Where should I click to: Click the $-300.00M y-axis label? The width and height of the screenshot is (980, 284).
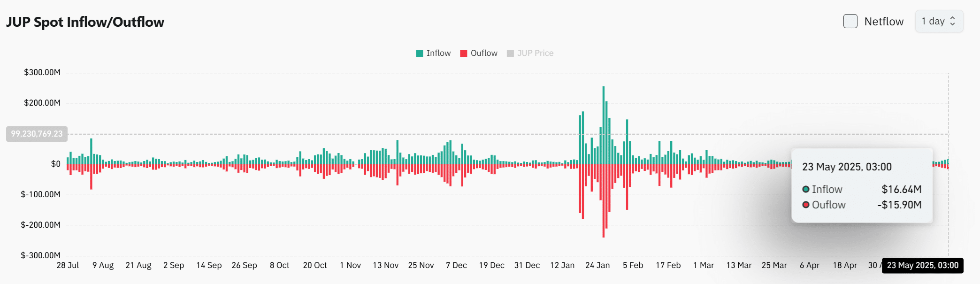(40, 255)
